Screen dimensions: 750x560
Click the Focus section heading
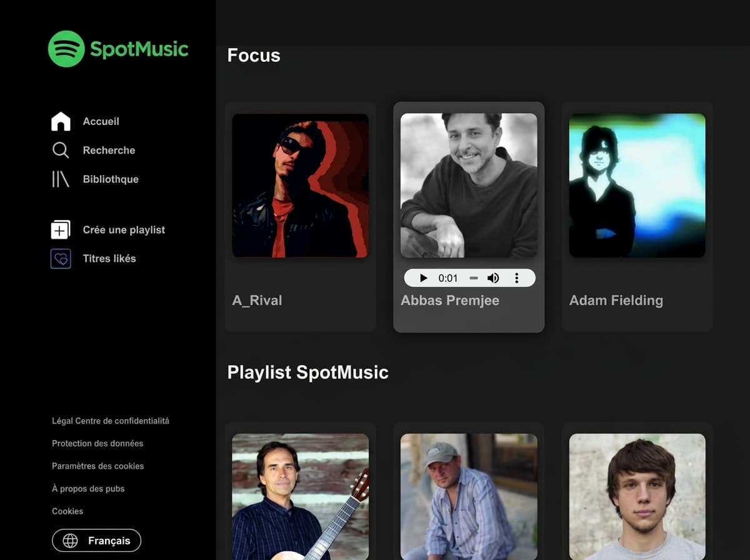click(254, 56)
